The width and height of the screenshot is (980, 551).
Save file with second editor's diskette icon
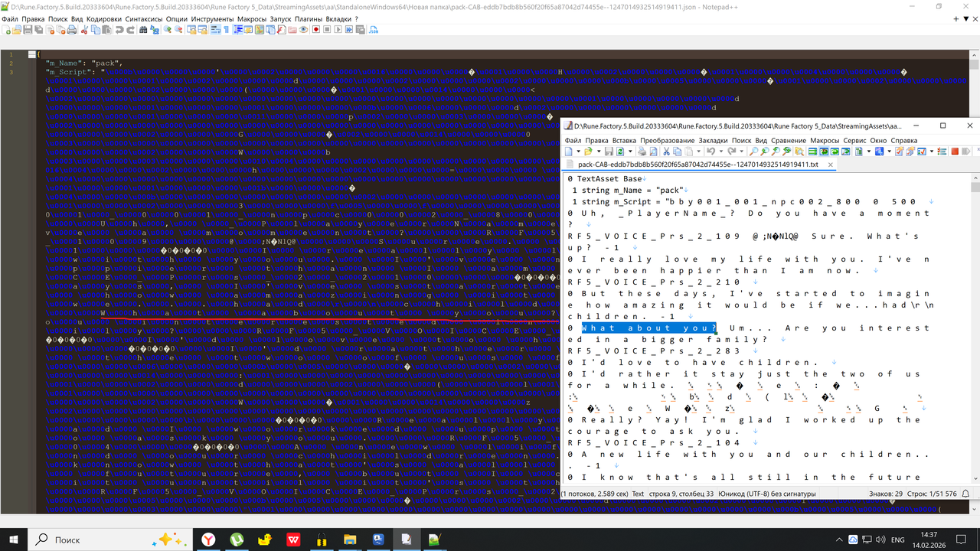tap(609, 152)
